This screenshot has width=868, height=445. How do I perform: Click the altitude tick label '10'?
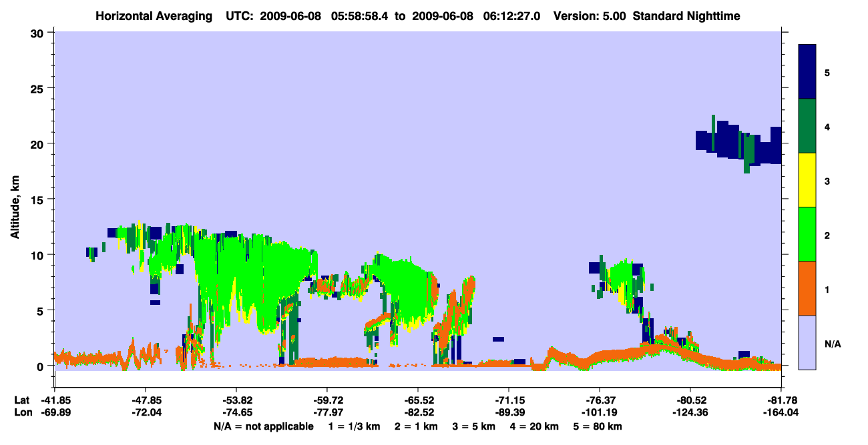click(38, 255)
